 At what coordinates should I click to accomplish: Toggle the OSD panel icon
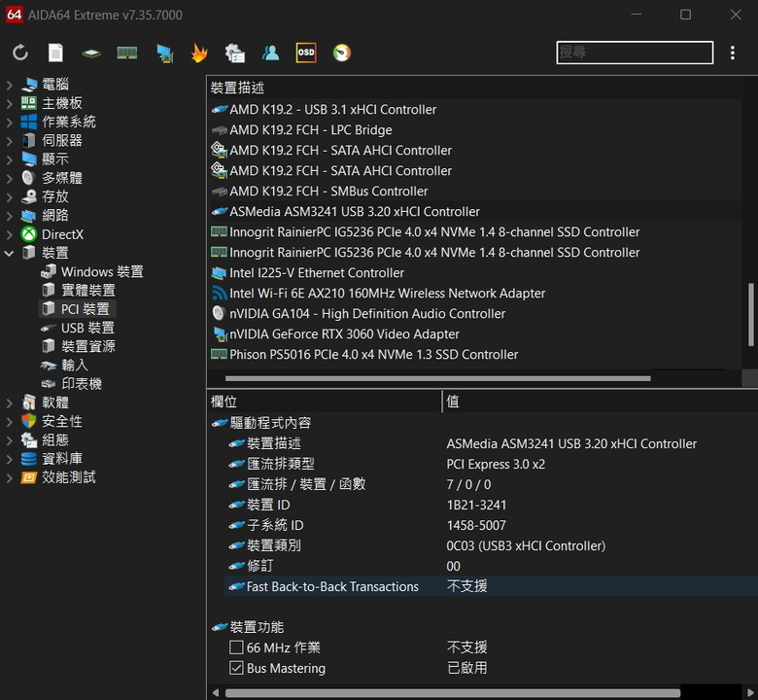click(x=306, y=52)
